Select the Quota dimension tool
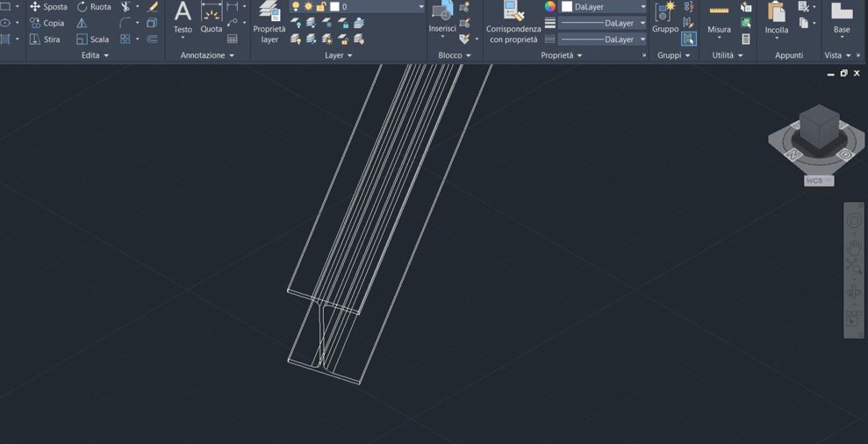Screen dimensions: 868x444 point(212,18)
